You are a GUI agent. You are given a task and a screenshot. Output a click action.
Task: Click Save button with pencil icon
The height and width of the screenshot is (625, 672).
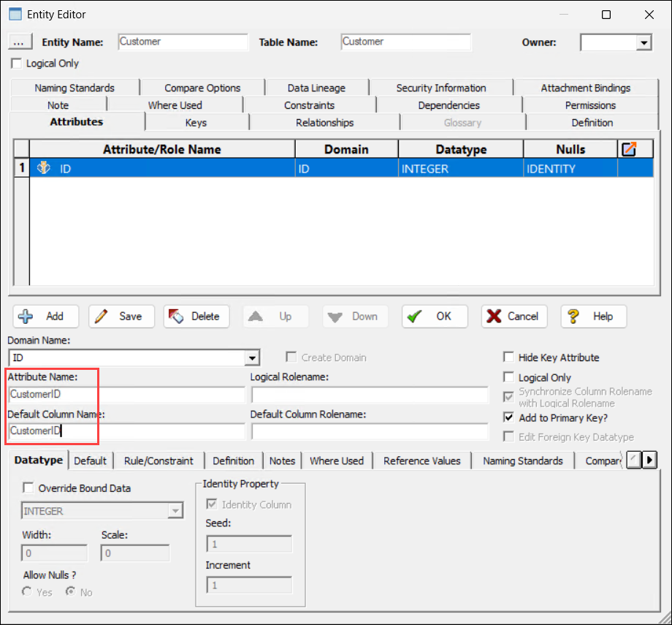point(121,317)
